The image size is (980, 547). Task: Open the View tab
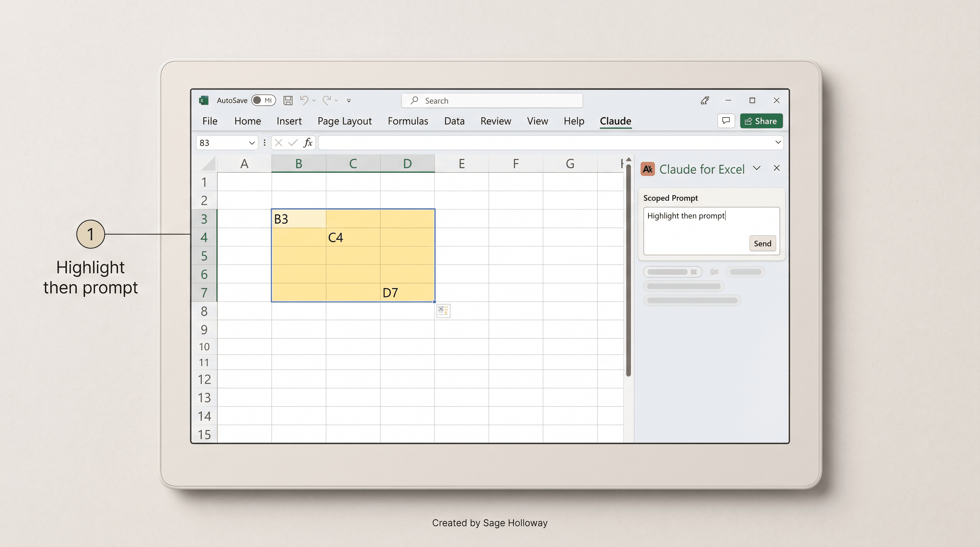coord(537,121)
